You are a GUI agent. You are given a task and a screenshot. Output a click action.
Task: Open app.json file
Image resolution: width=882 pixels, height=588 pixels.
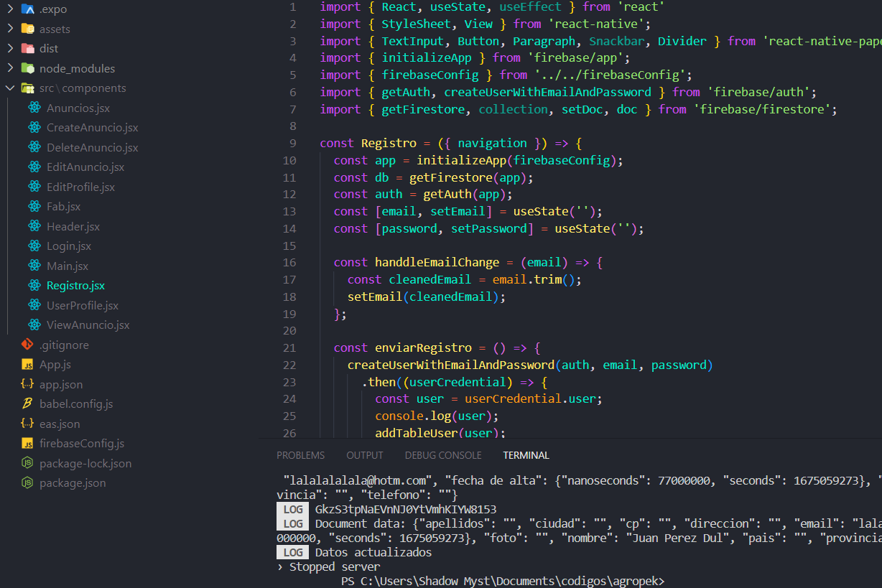coord(61,385)
